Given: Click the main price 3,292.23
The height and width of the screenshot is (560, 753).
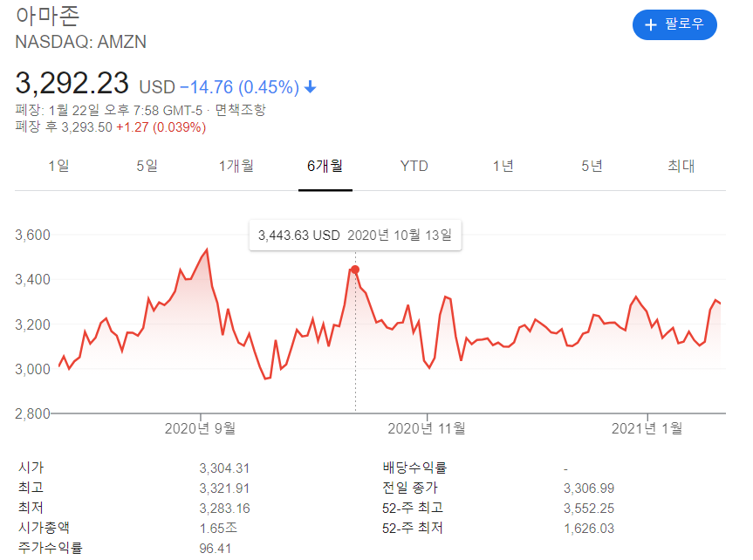Looking at the screenshot, I should click(x=72, y=83).
